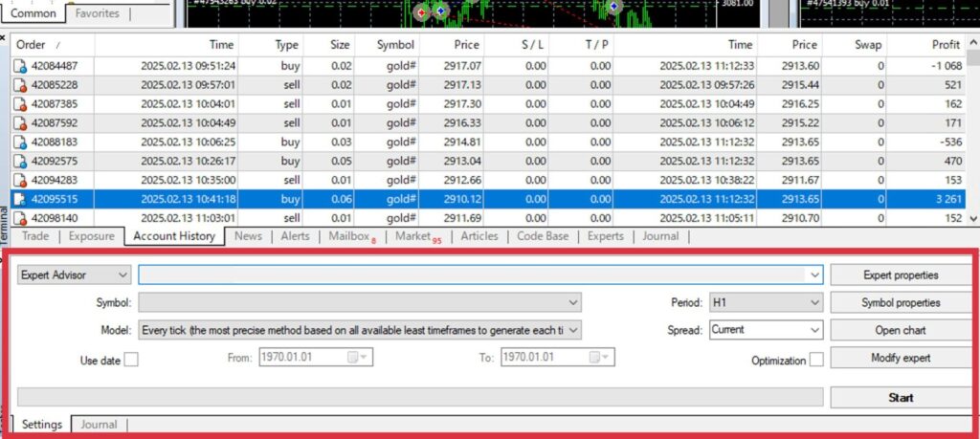Click the history table scroll up arrow
The height and width of the screenshot is (439, 980).
click(x=972, y=42)
